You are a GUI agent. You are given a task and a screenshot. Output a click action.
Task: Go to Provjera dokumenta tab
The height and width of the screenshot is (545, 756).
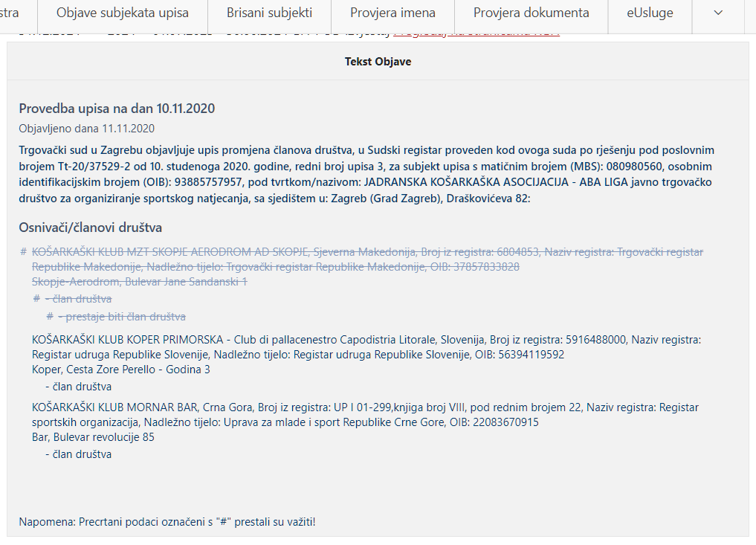[532, 13]
